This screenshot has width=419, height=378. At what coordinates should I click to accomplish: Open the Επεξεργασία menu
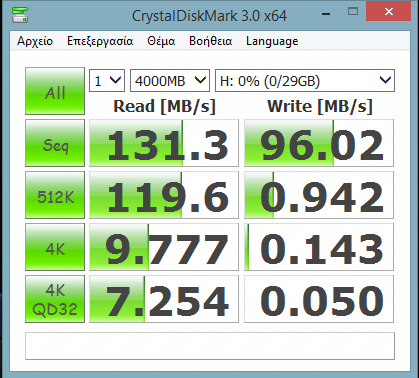pos(100,41)
